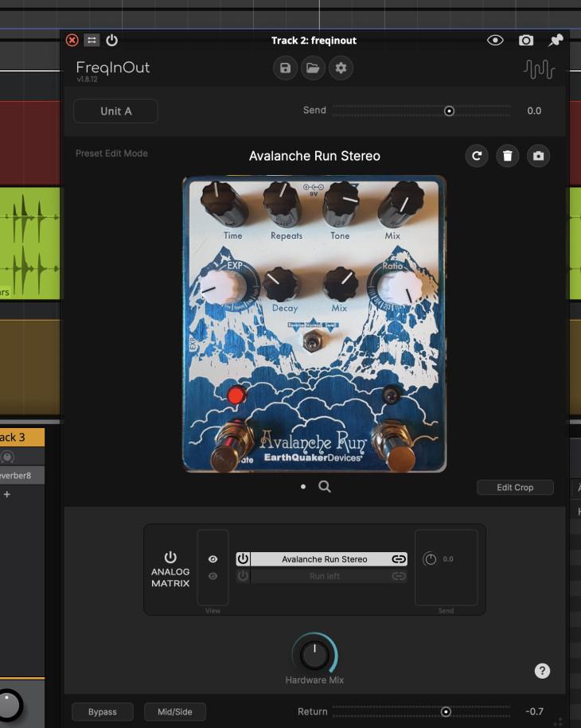Click the magnifier zoom icon below pedal
The width and height of the screenshot is (581, 728).
325,487
